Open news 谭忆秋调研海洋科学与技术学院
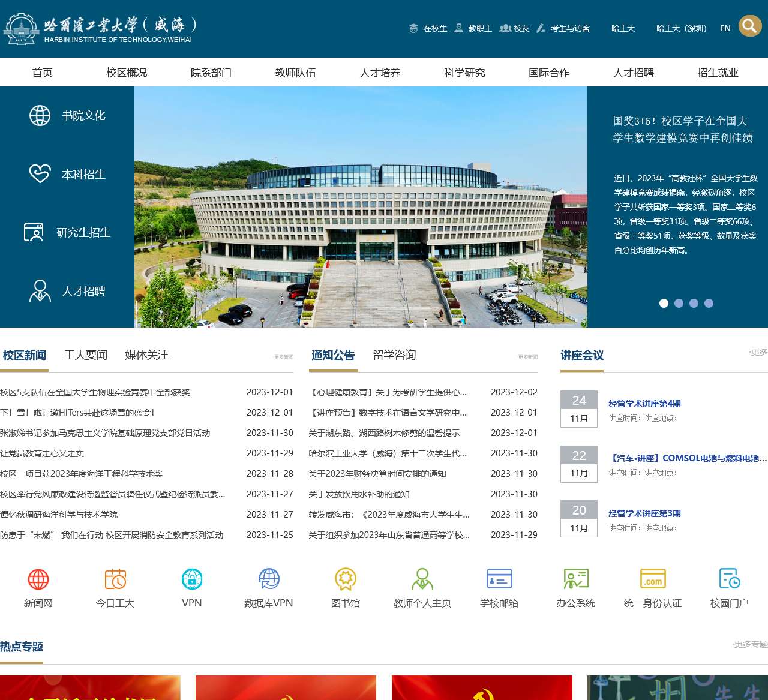The width and height of the screenshot is (768, 700). (x=59, y=515)
